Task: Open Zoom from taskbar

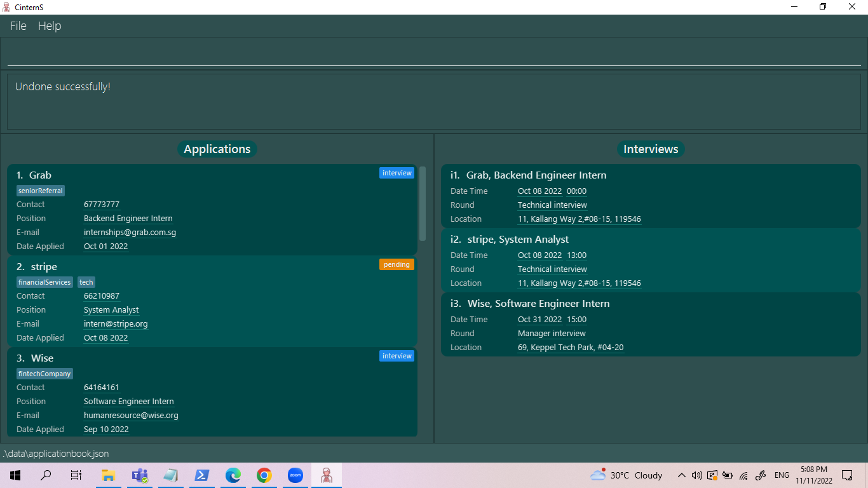Action: pyautogui.click(x=295, y=475)
